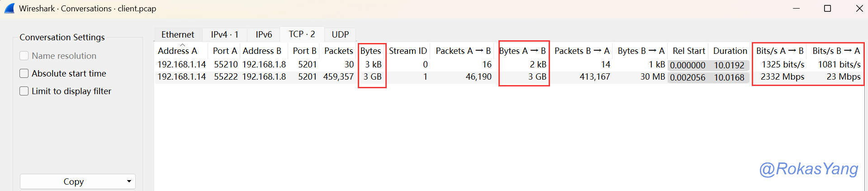Minimize the Conversations window
The image size is (868, 191).
click(x=797, y=9)
